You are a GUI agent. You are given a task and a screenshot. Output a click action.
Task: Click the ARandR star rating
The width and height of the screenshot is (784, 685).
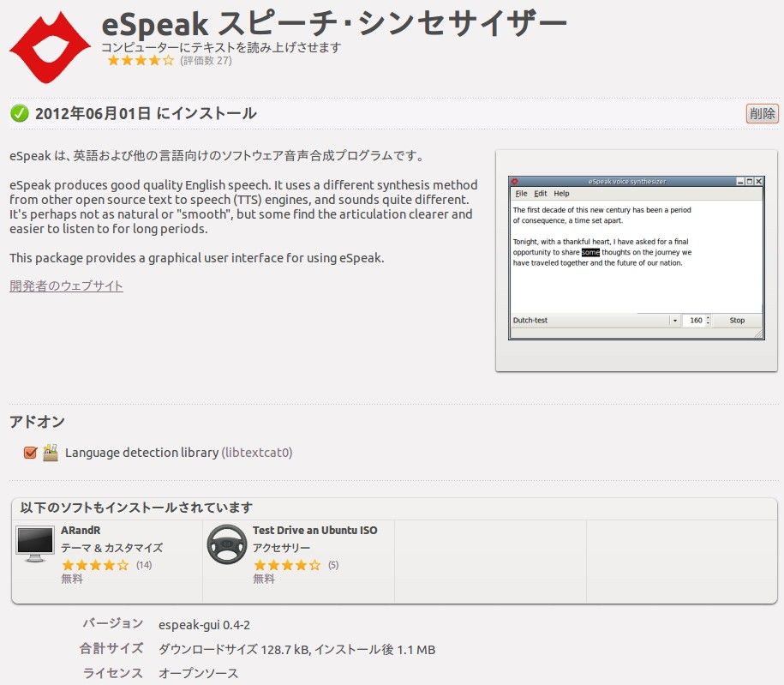coord(95,566)
